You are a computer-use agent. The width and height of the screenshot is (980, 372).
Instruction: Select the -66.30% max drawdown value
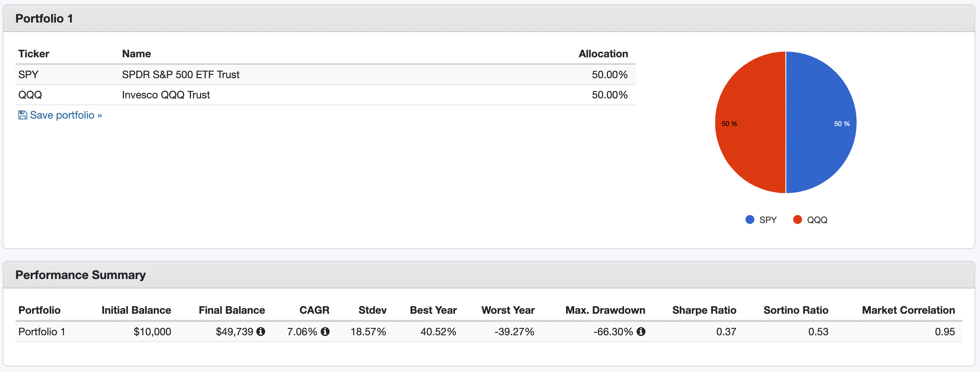[x=613, y=332]
